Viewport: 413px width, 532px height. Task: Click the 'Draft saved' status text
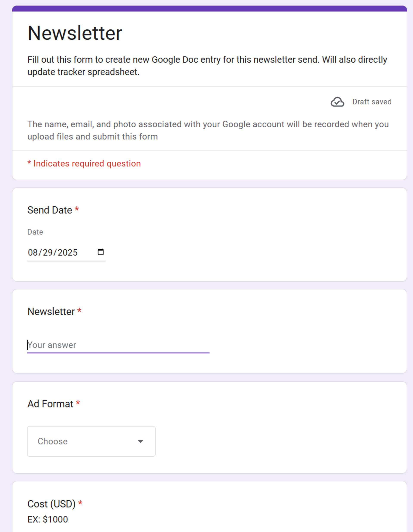click(x=372, y=102)
